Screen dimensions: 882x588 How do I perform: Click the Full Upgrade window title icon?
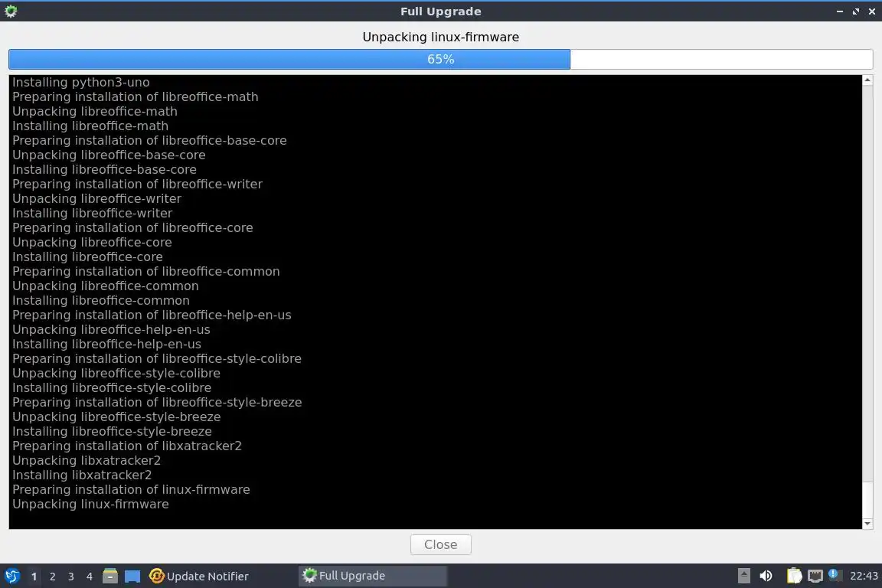(x=11, y=11)
